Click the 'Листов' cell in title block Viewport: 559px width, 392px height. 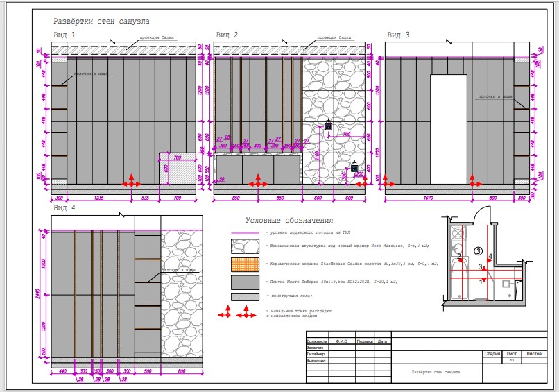pos(534,354)
